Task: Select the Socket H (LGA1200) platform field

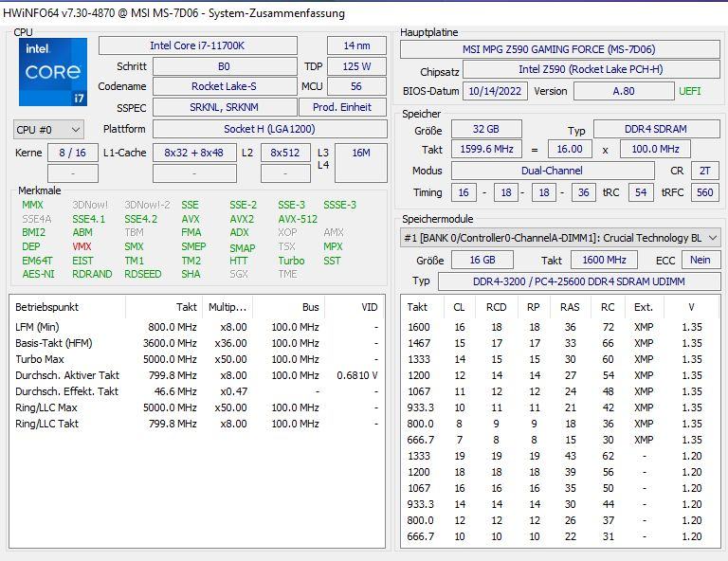Action: [x=269, y=129]
